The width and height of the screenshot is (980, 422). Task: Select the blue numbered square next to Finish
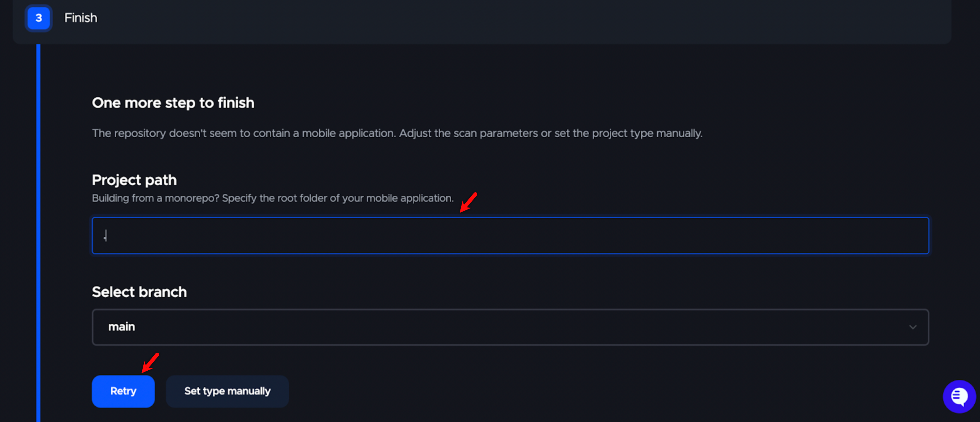point(38,18)
